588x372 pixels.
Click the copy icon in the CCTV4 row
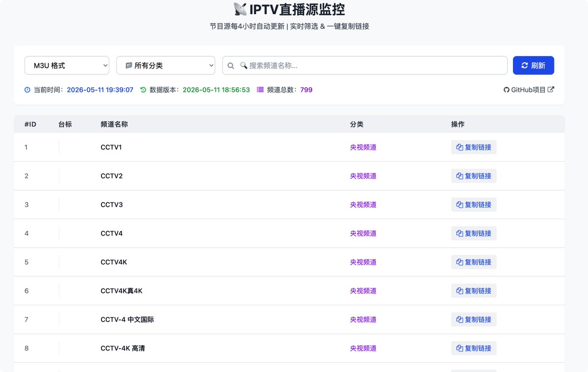click(460, 233)
